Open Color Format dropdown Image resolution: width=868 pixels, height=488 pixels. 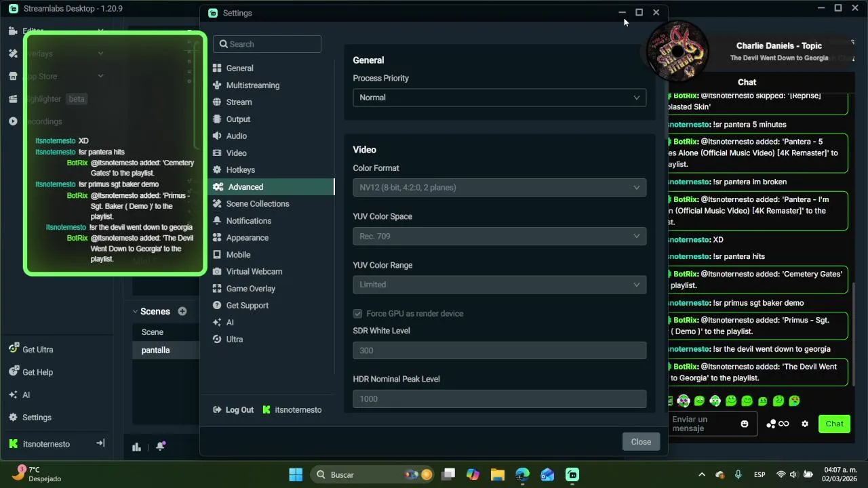pos(499,188)
